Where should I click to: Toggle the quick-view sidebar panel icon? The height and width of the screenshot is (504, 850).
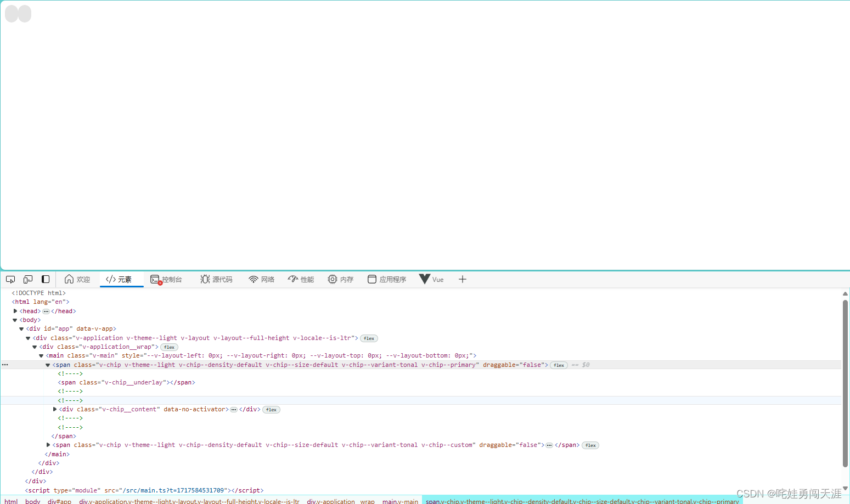pos(46,279)
